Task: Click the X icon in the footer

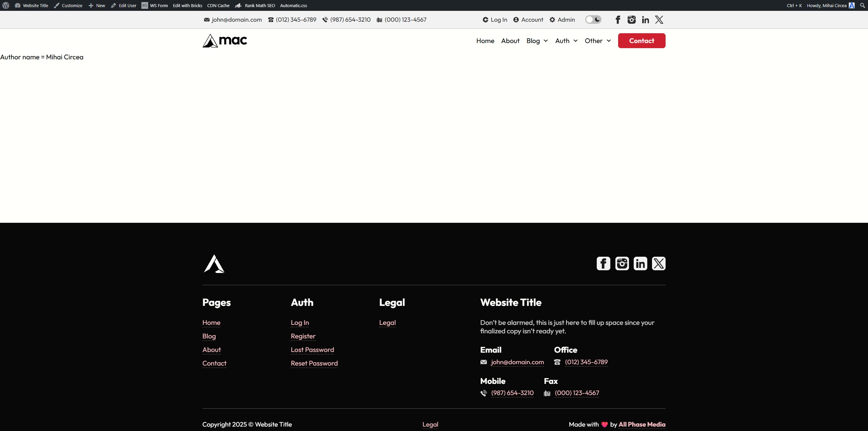Action: coord(658,263)
